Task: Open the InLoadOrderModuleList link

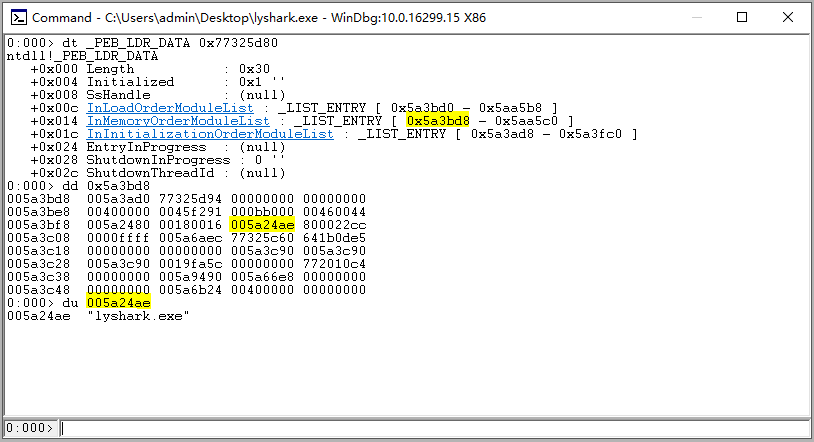Action: pyautogui.click(x=170, y=108)
